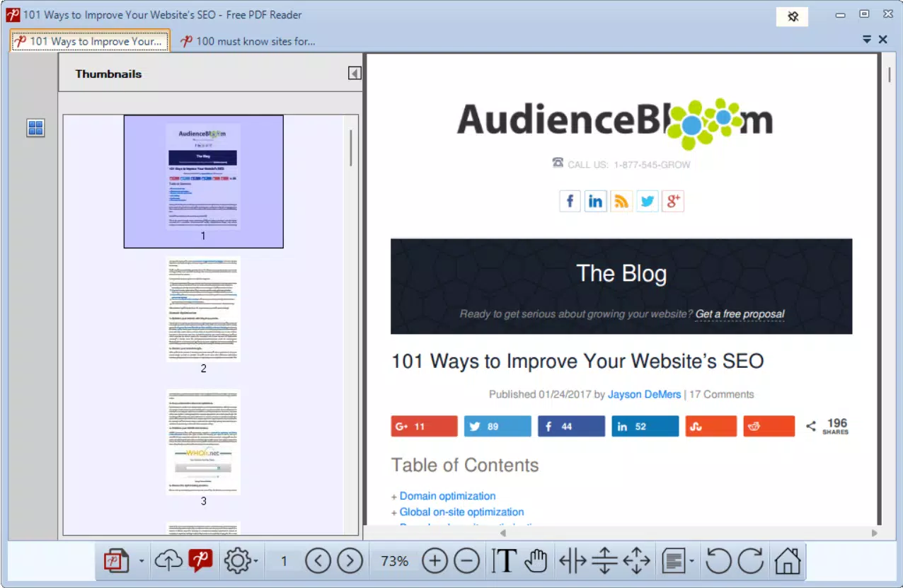
Task: Click the Twitter share button showing 89
Action: click(x=497, y=426)
